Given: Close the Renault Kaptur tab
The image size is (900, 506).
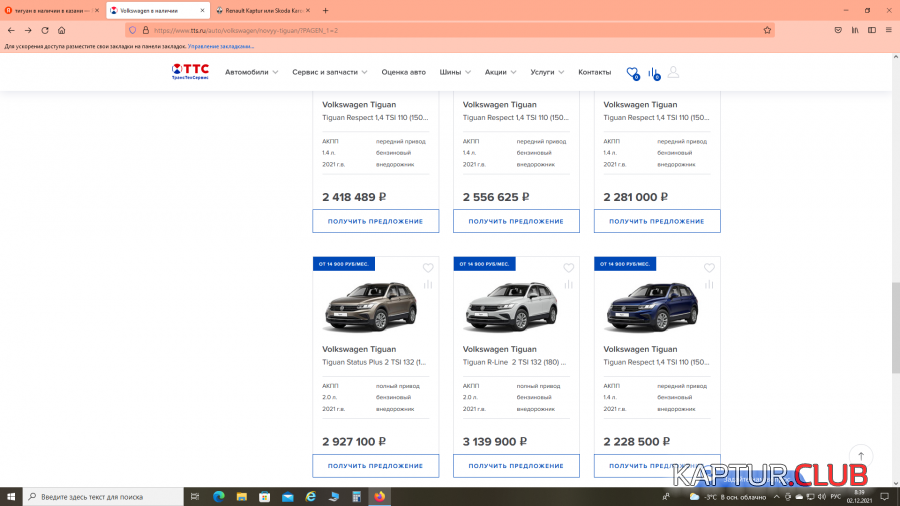Looking at the screenshot, I should click(x=308, y=10).
